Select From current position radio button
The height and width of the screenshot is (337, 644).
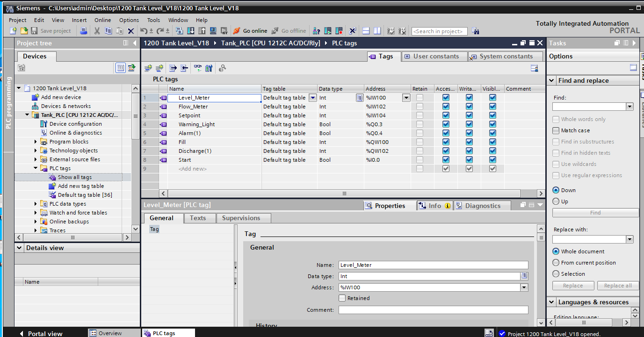[x=556, y=263]
